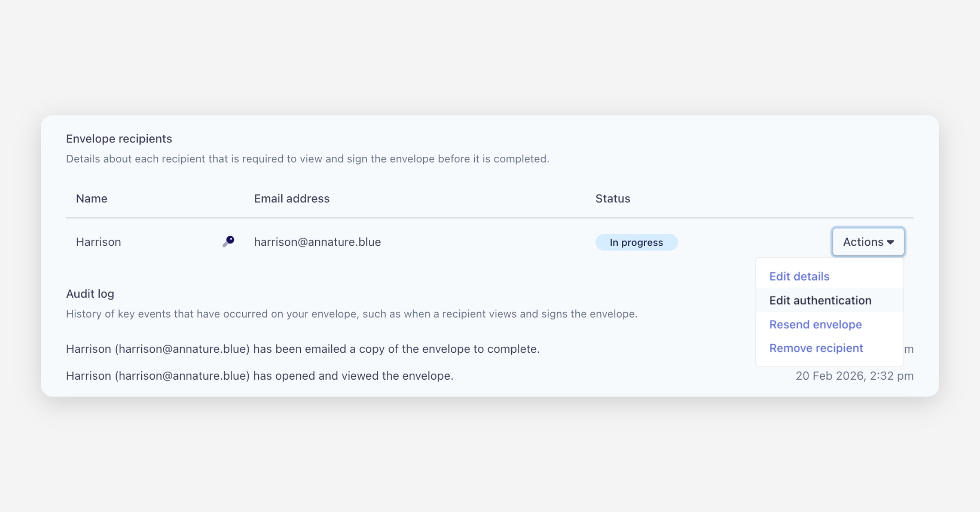
Task: Click the 20 Feb 2026 timestamp
Action: point(854,376)
